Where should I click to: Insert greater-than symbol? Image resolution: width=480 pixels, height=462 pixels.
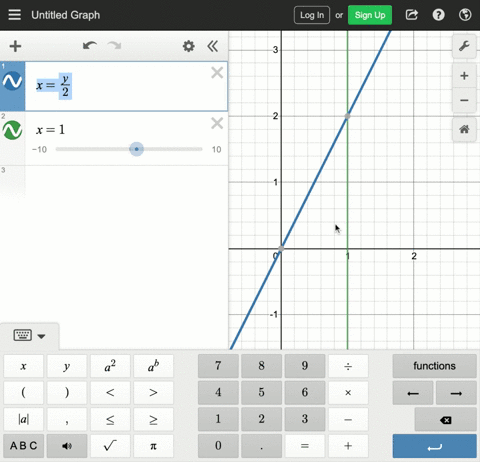[153, 393]
